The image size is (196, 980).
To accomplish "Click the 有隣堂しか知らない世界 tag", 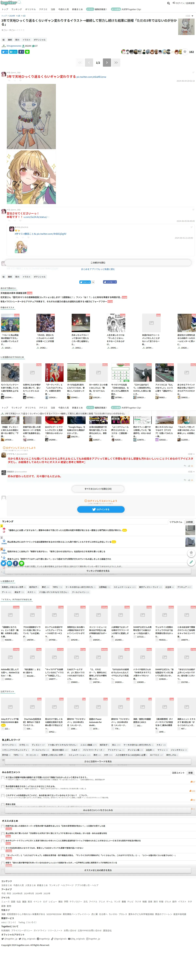I will pos(14,587).
